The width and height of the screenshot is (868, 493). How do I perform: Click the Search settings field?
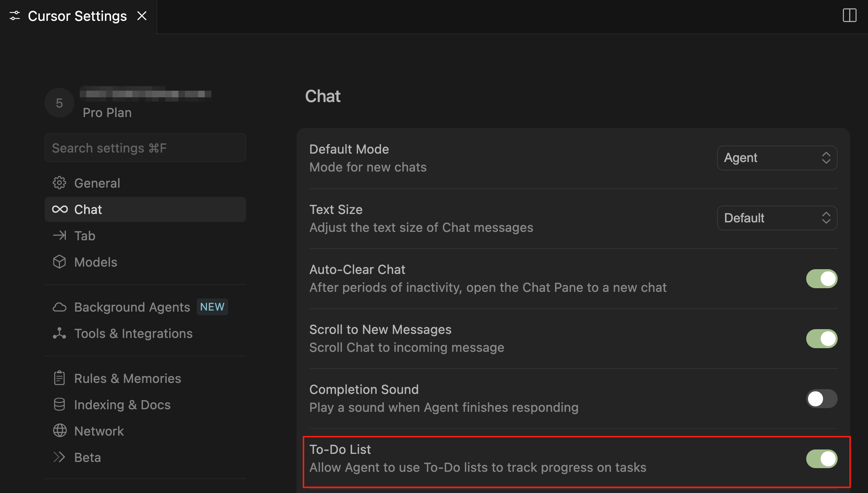[x=145, y=148]
